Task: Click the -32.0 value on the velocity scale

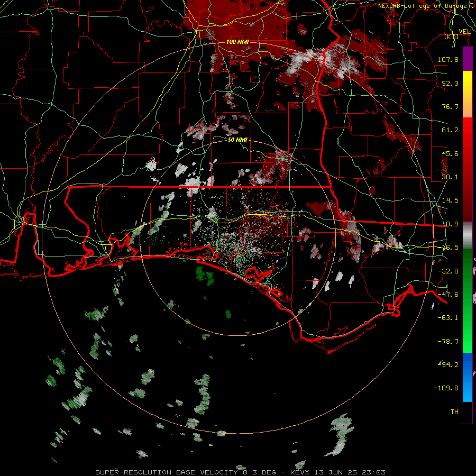Action: click(x=448, y=271)
